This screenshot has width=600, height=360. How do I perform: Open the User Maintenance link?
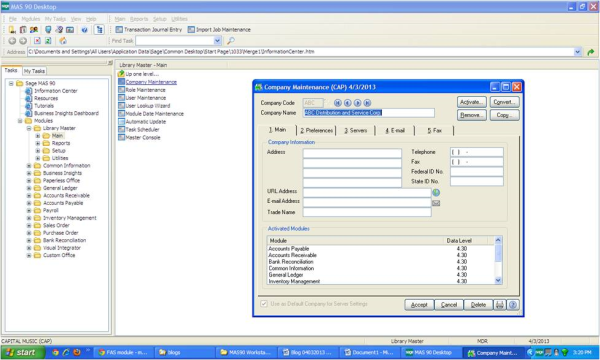[146, 98]
